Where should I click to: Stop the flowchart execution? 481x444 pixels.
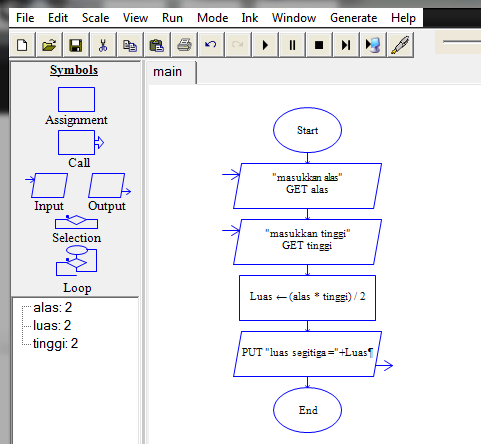tap(319, 45)
